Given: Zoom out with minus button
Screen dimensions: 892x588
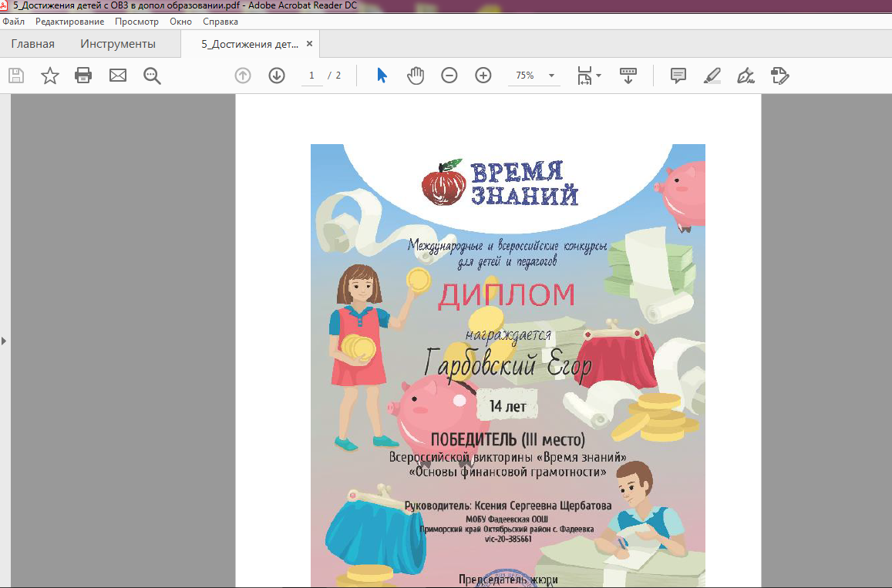Looking at the screenshot, I should [449, 76].
